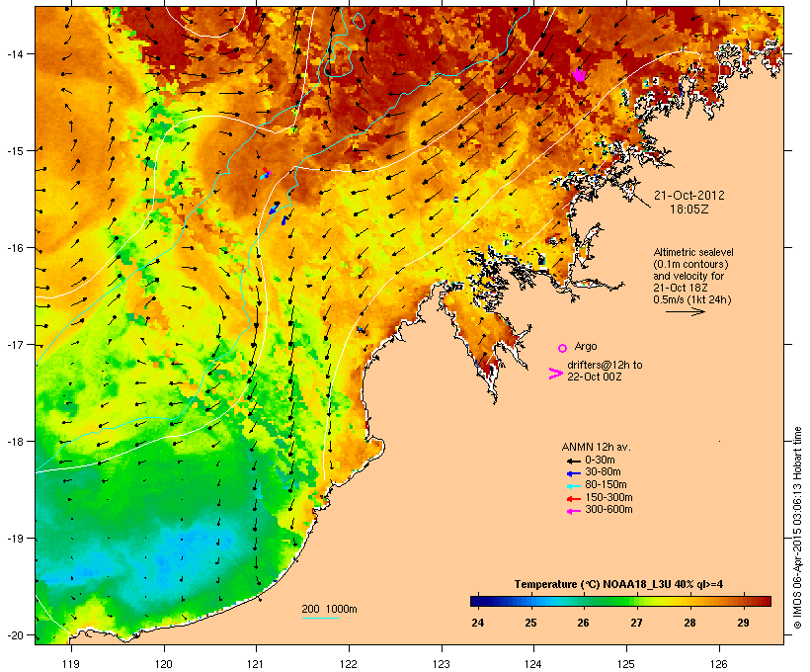Click the 80-150m depth label

[x=606, y=485]
